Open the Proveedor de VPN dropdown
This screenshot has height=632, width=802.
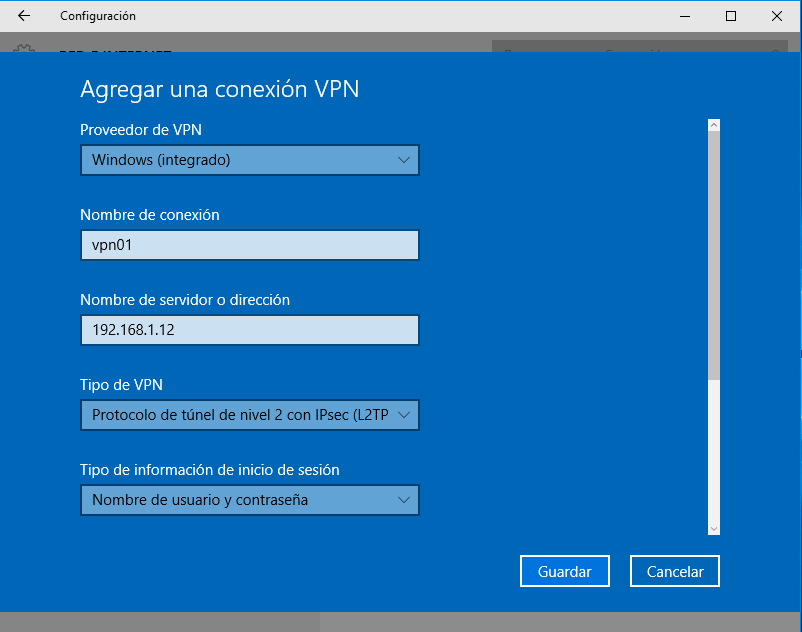249,160
